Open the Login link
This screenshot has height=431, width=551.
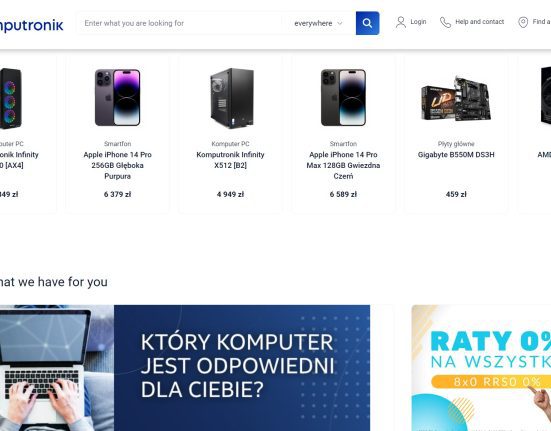tap(418, 22)
